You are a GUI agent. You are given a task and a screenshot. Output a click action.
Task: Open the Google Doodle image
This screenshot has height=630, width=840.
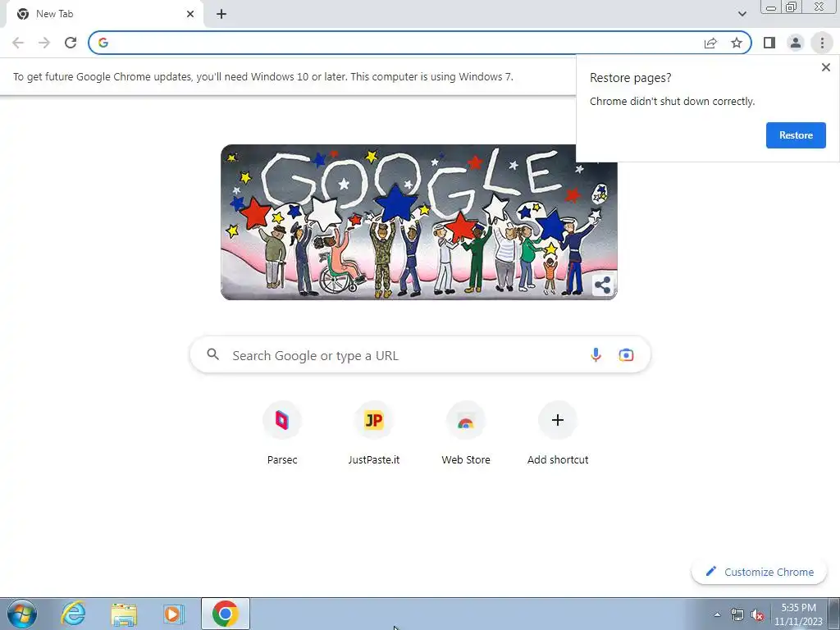[x=419, y=221]
